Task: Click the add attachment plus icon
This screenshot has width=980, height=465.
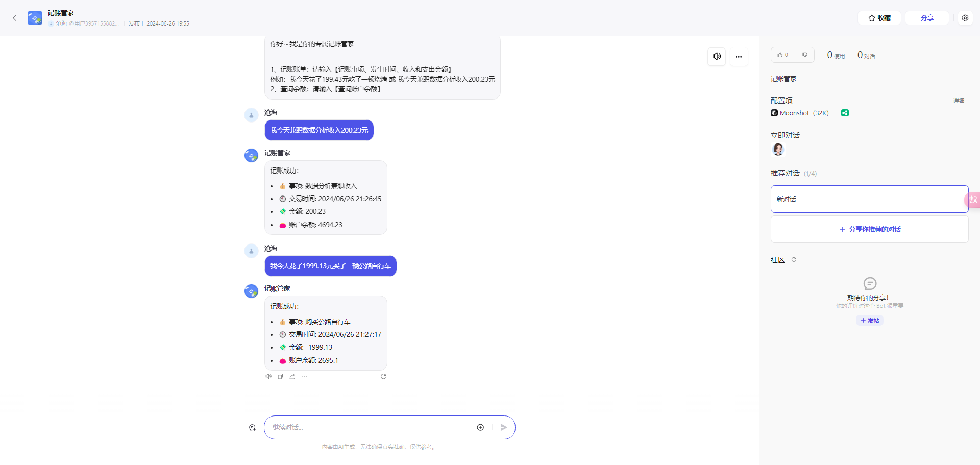Action: (480, 427)
